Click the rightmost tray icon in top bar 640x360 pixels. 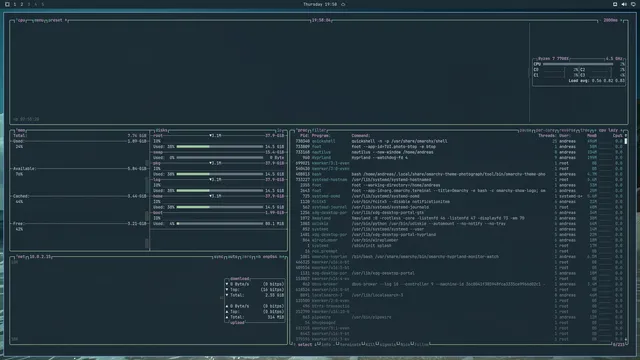coord(633,4)
